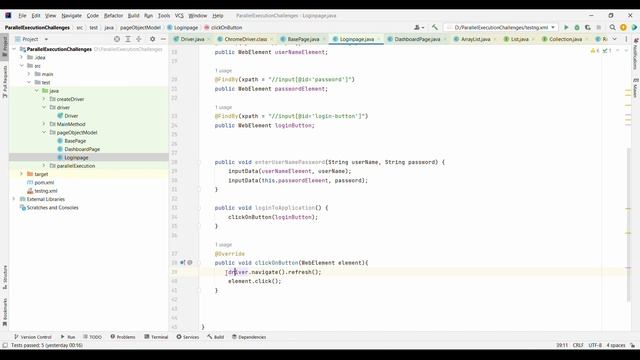Click UTF-8 encoding in status bar
640x360 pixels.
click(x=595, y=345)
